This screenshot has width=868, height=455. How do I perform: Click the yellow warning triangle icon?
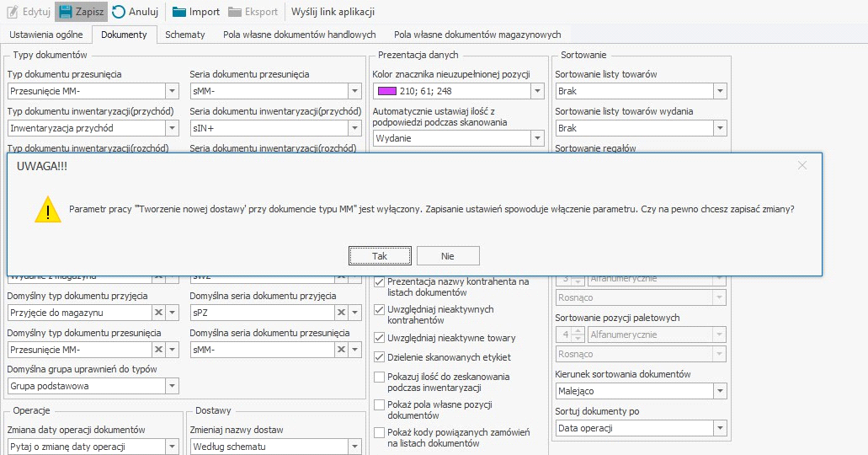(48, 210)
